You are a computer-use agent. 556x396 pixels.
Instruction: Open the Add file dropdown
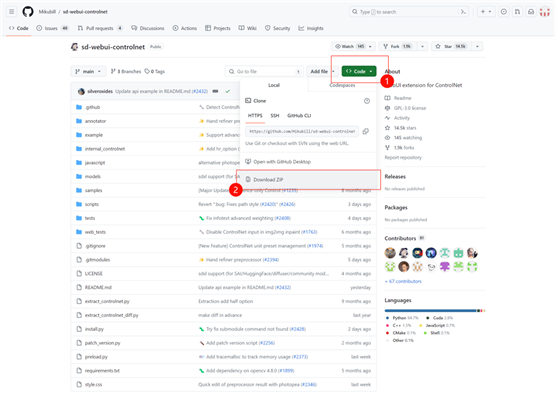tap(322, 71)
